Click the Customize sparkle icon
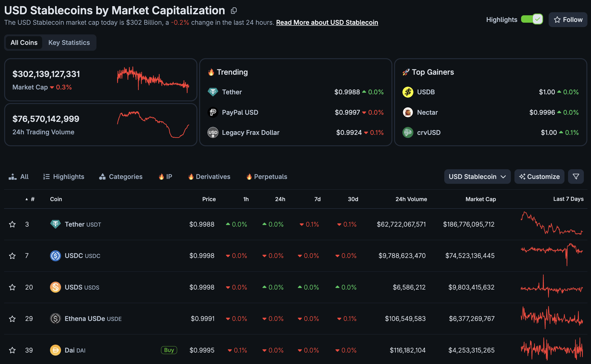Viewport: 591px width, 364px height. coord(522,176)
